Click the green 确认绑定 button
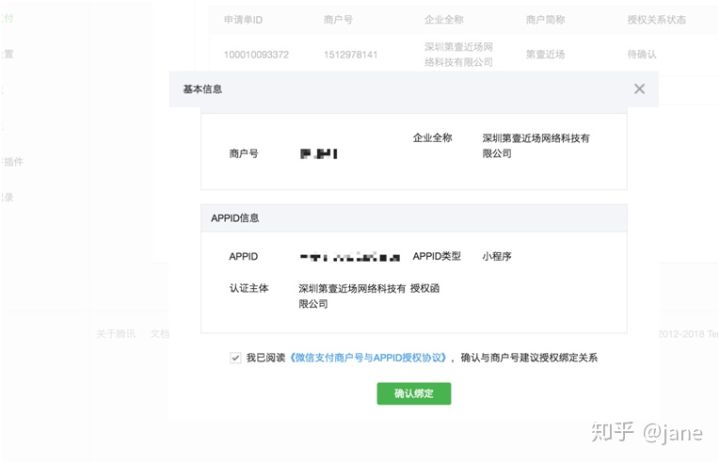This screenshot has height=464, width=720. coord(414,393)
